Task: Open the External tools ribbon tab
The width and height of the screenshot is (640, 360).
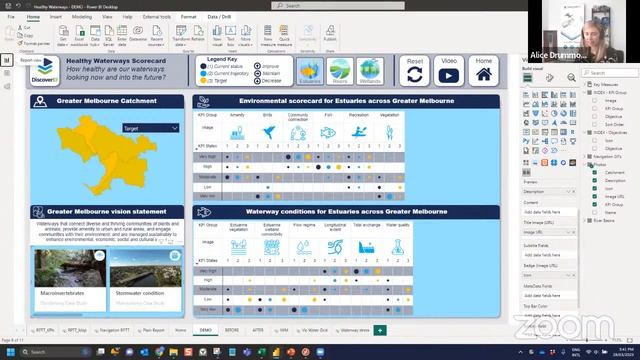Action: (x=157, y=17)
